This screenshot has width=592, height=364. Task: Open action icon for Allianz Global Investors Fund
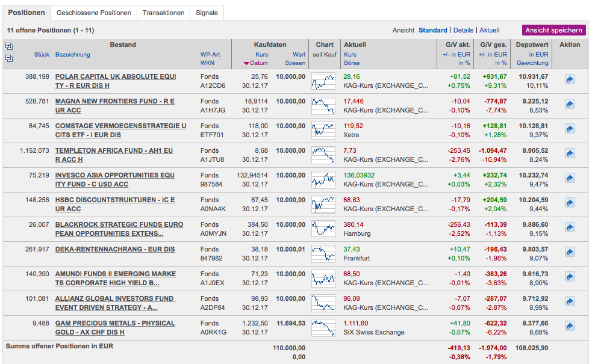click(x=570, y=301)
